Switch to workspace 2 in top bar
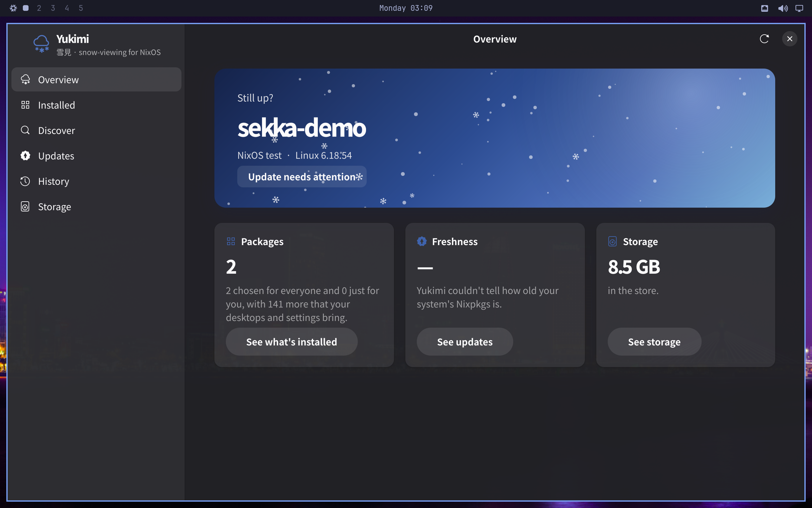This screenshot has width=812, height=508. 39,8
